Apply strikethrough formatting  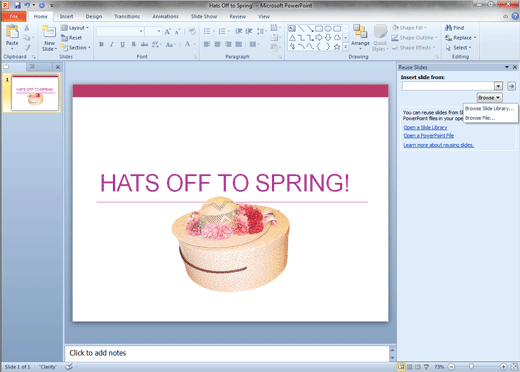click(144, 44)
